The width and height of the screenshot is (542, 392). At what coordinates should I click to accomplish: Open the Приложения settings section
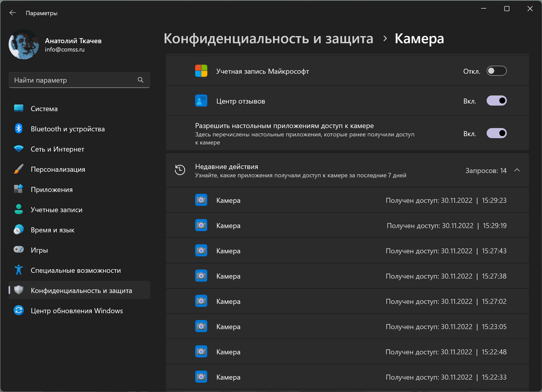click(x=52, y=190)
